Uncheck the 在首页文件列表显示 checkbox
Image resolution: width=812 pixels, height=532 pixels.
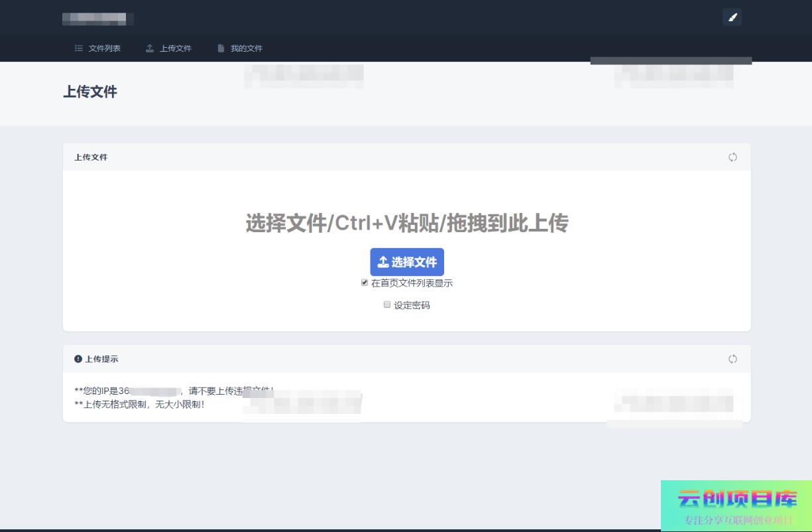pos(365,283)
